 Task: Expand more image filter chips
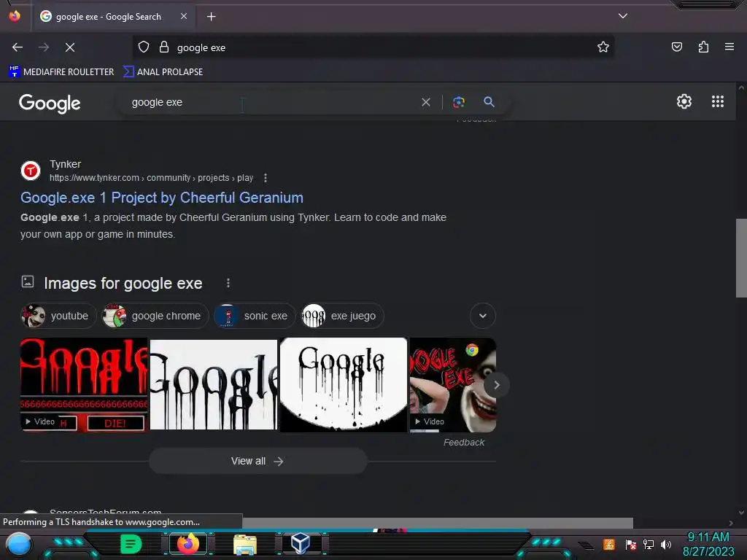(483, 316)
